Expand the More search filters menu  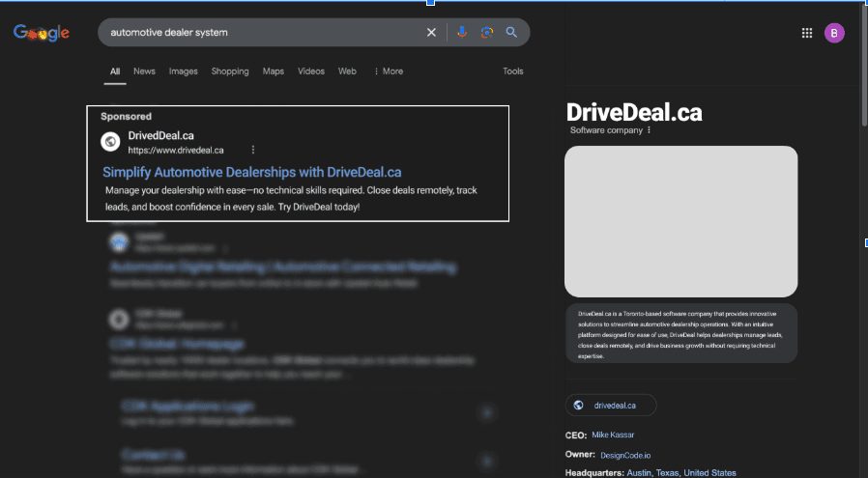click(388, 71)
